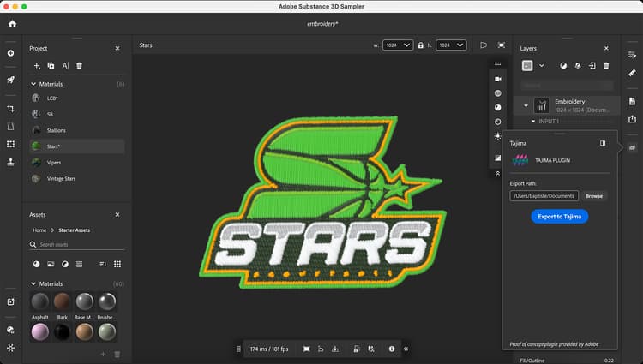Delete selected project item with trash icon
This screenshot has width=643, height=364.
(x=79, y=66)
